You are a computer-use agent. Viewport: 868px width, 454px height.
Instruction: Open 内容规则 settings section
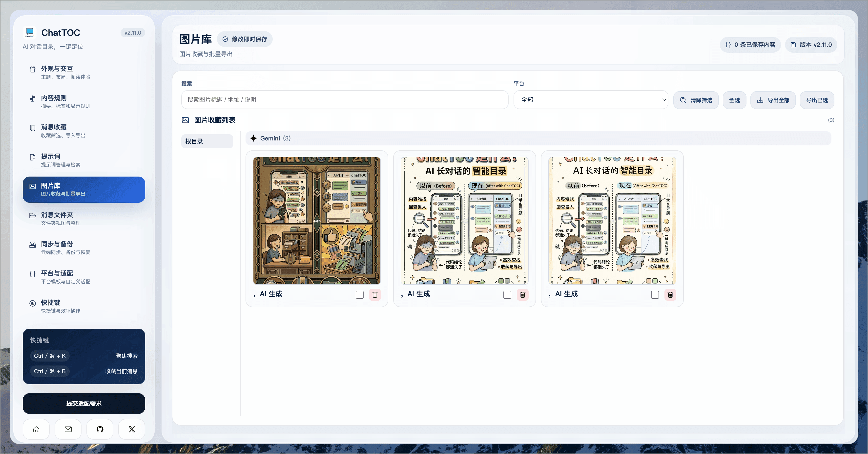pos(84,102)
